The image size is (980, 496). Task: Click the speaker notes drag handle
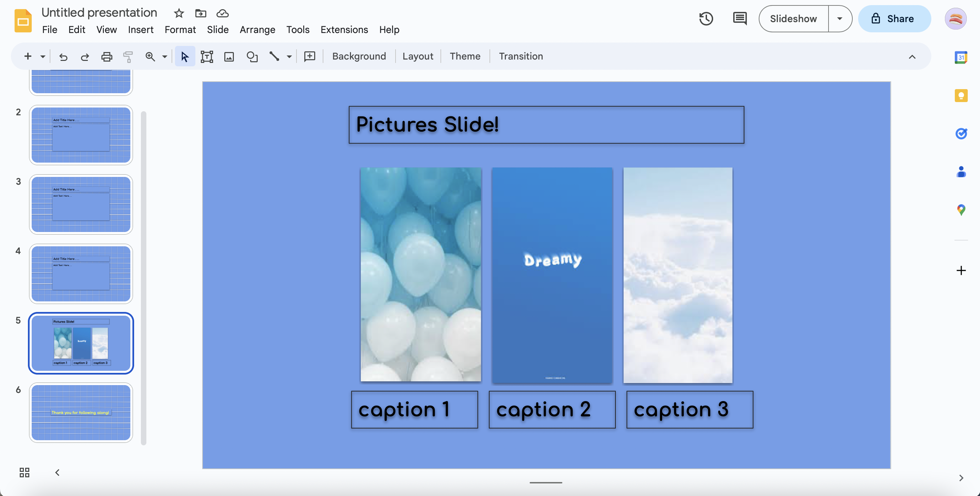click(x=546, y=483)
